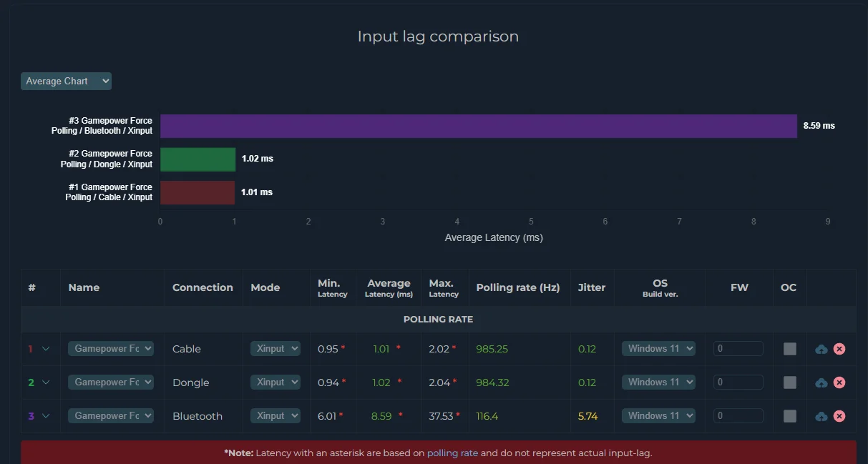Click the Connection column header

click(x=203, y=287)
